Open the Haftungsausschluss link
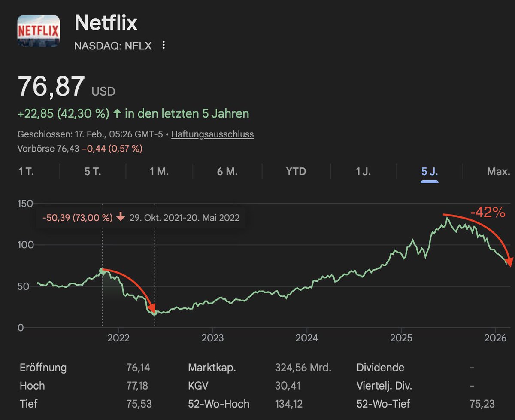Image resolution: width=515 pixels, height=420 pixels. click(x=212, y=134)
